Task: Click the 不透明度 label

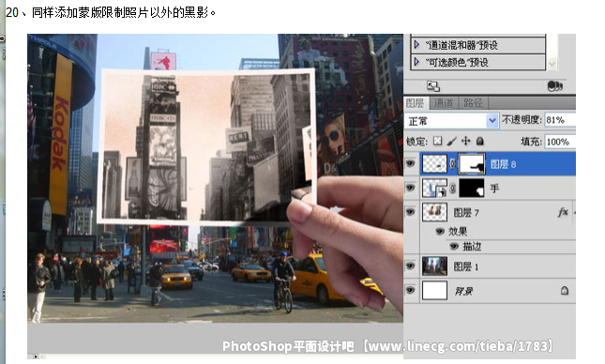Action: pyautogui.click(x=522, y=120)
